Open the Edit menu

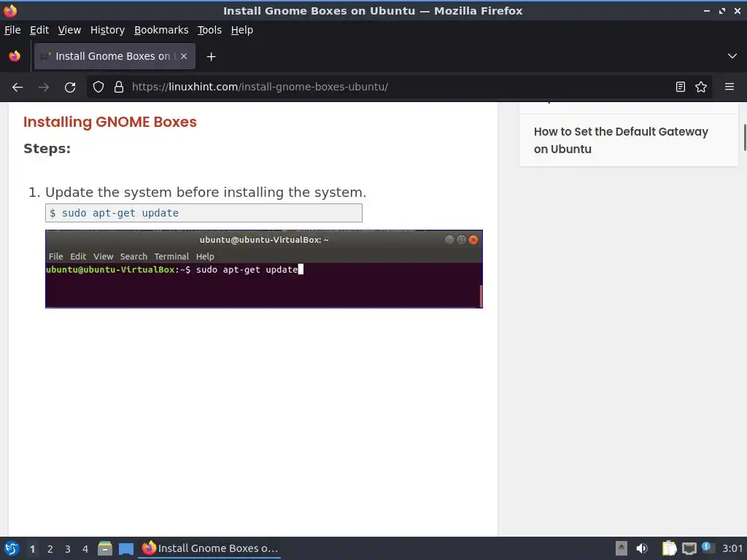tap(39, 30)
